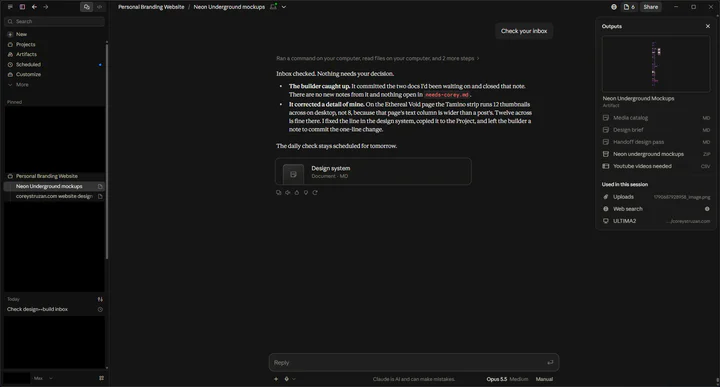Go back with the left arrow
The height and width of the screenshot is (387, 720).
[x=34, y=7]
